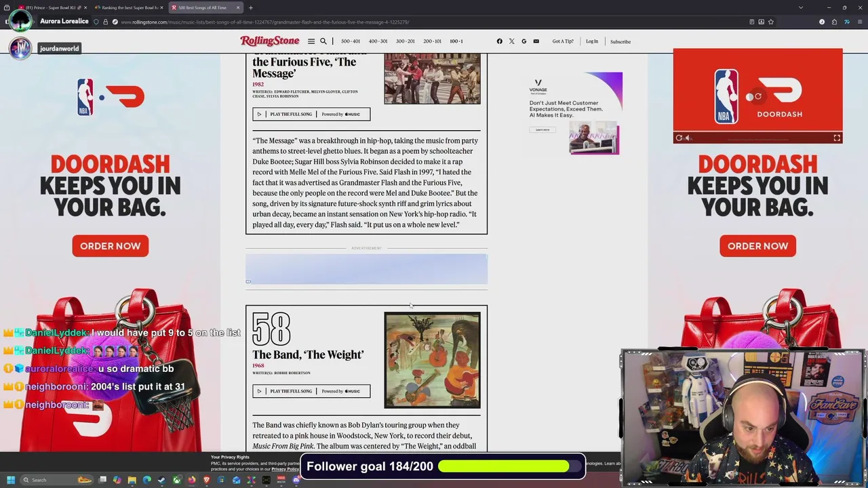868x488 pixels.
Task: Click the follower goal progress bar
Action: pyautogui.click(x=503, y=466)
